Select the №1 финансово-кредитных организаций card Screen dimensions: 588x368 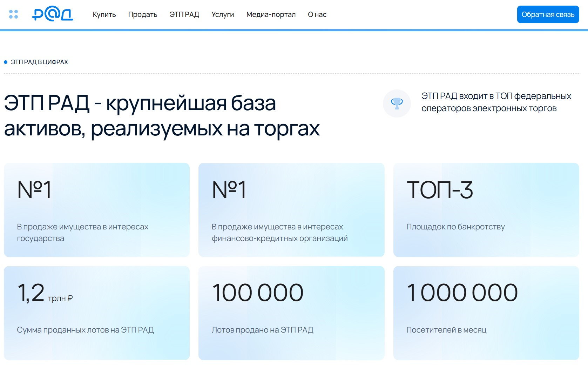coord(291,210)
